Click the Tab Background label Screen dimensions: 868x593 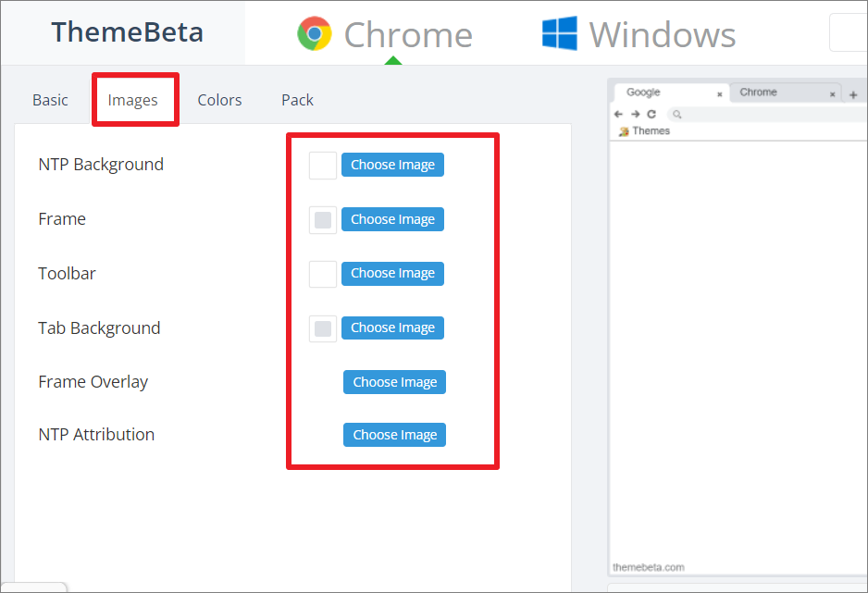point(99,328)
